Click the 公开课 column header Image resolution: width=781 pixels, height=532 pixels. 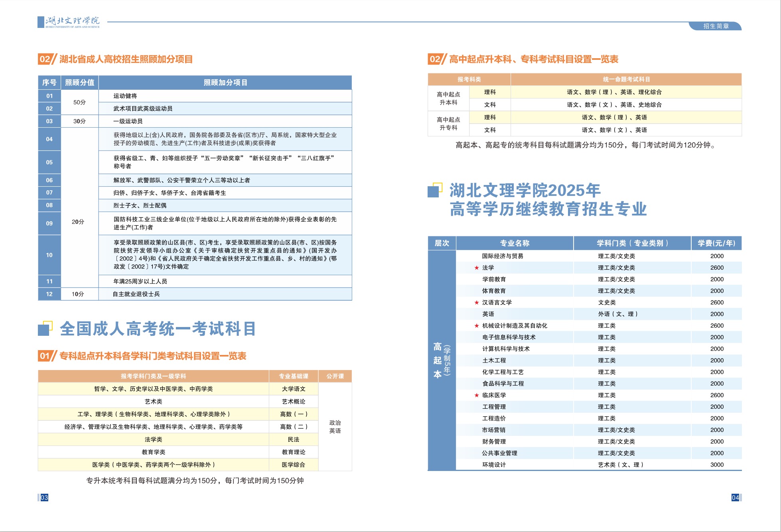[x=335, y=376]
